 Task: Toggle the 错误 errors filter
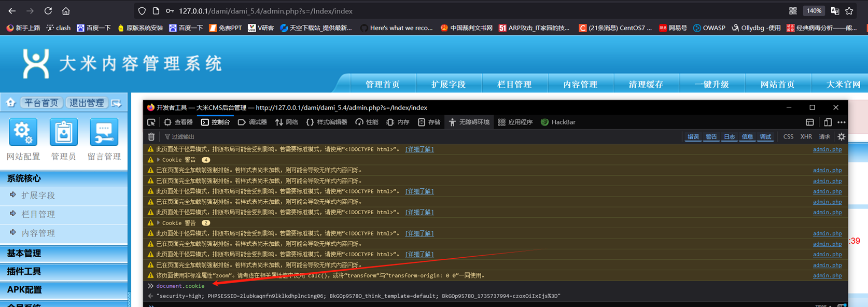693,137
